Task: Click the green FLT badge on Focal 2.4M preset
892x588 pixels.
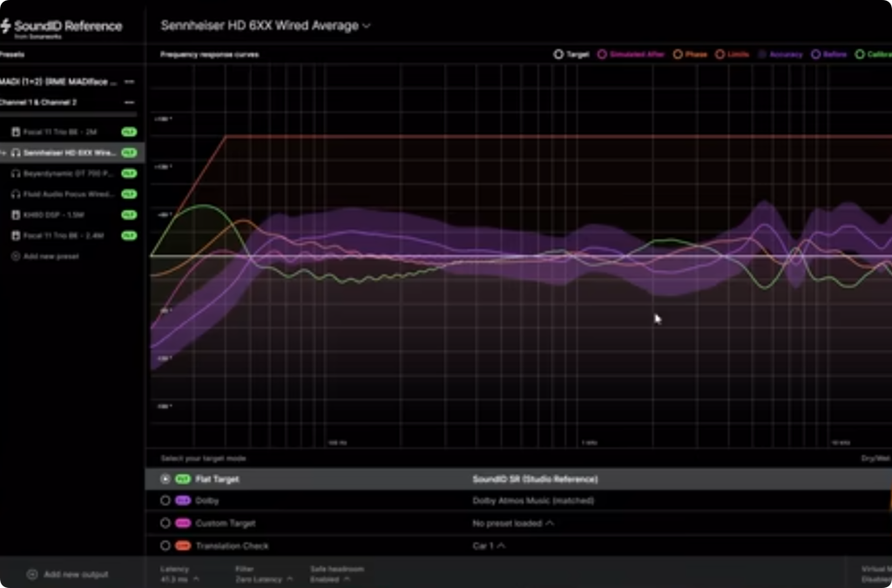Action: [129, 235]
